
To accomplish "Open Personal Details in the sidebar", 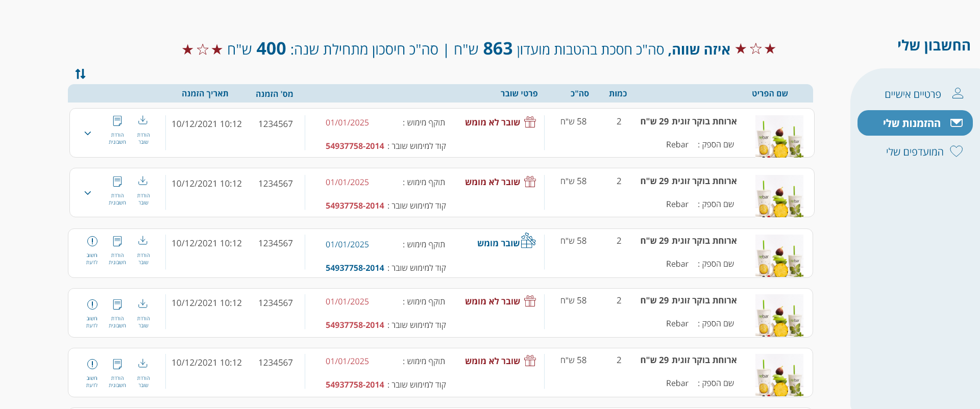I will [923, 94].
